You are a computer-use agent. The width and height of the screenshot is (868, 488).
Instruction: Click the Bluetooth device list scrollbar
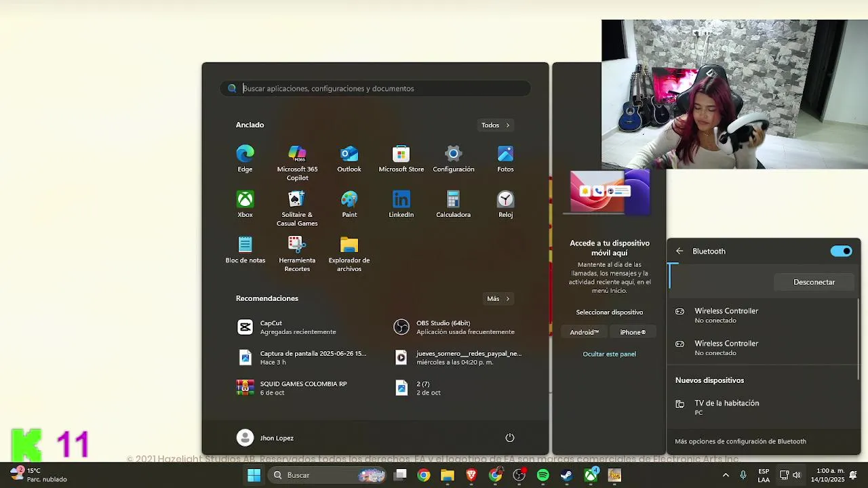click(859, 339)
